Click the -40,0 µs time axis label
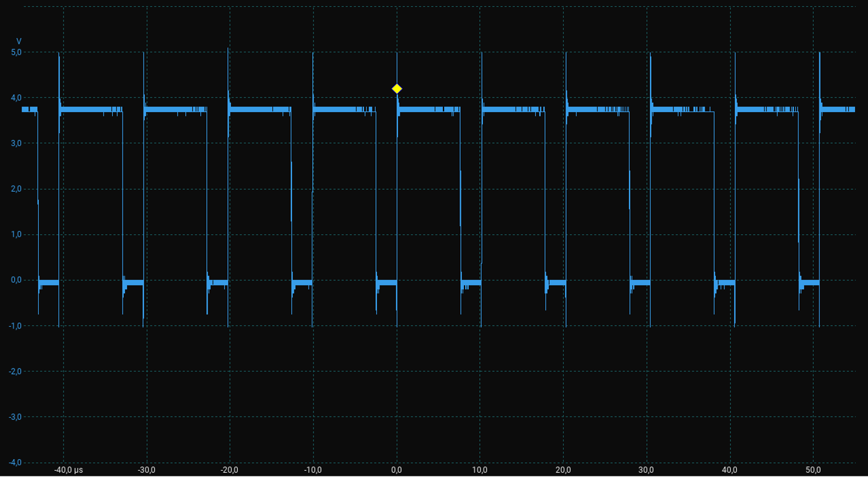Image resolution: width=868 pixels, height=477 pixels. (68, 470)
